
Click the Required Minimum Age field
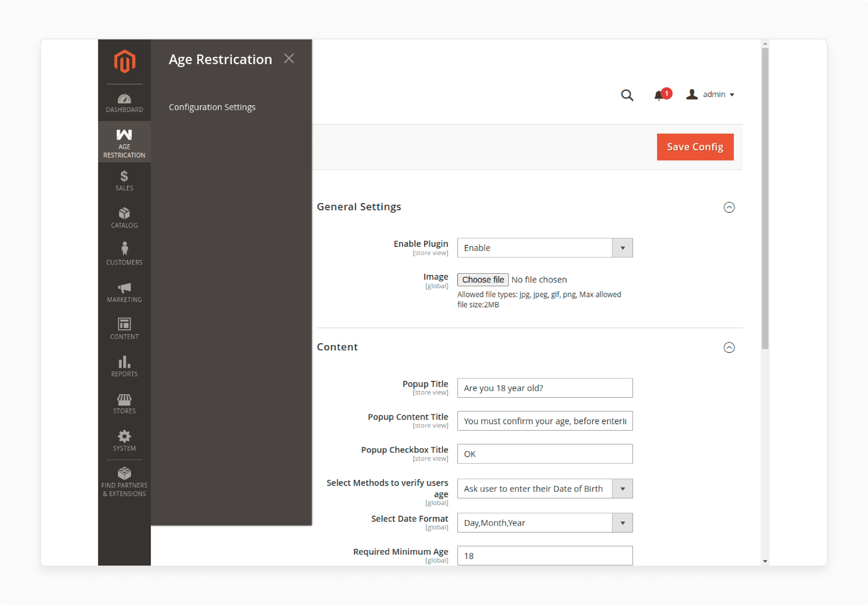(545, 556)
